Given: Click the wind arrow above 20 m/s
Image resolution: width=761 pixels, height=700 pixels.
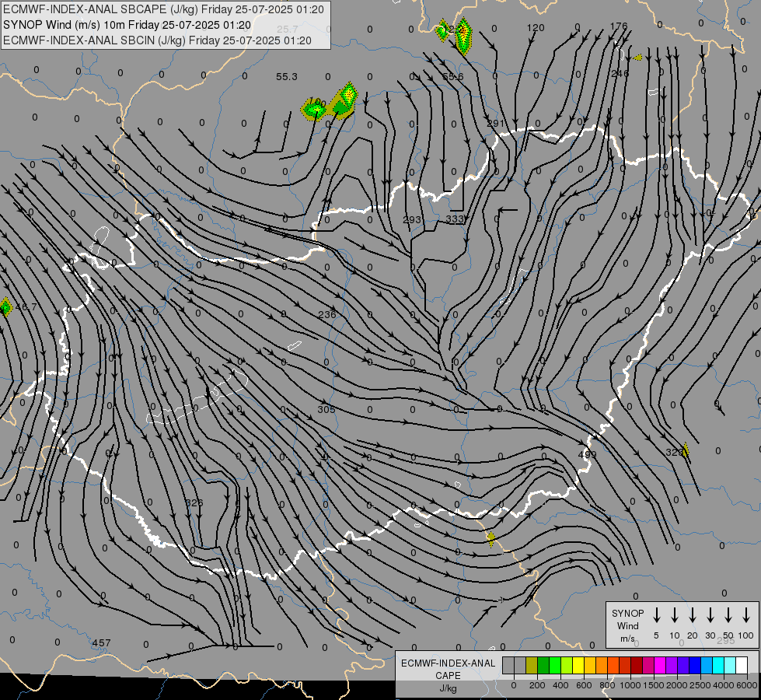Looking at the screenshot, I should (693, 615).
